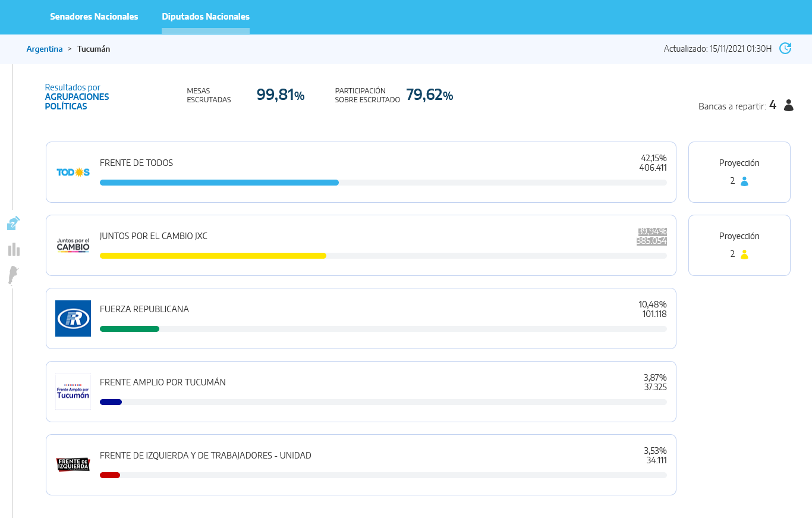
Task: Click the Frente Amplio por Tucumán blue bar
Action: (x=111, y=402)
